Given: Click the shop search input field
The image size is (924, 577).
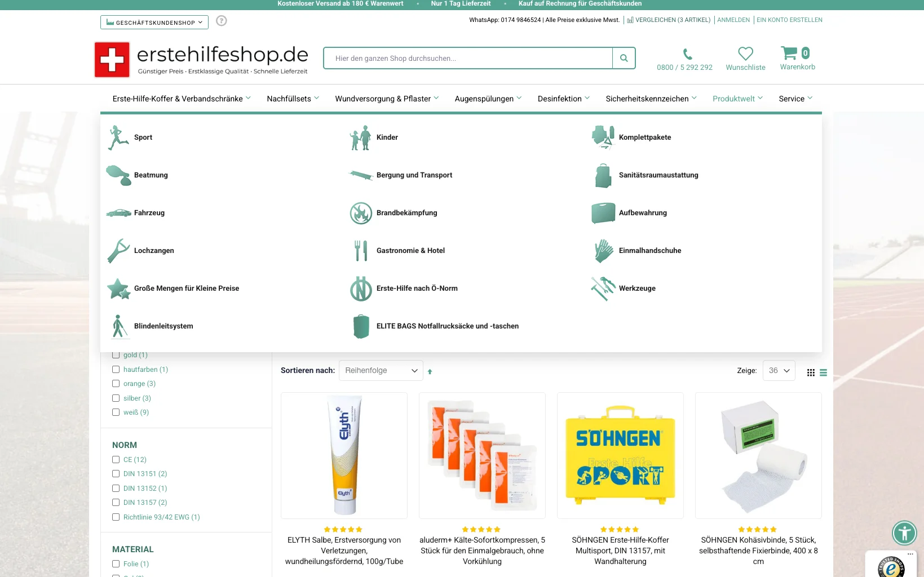Looking at the screenshot, I should tap(468, 58).
